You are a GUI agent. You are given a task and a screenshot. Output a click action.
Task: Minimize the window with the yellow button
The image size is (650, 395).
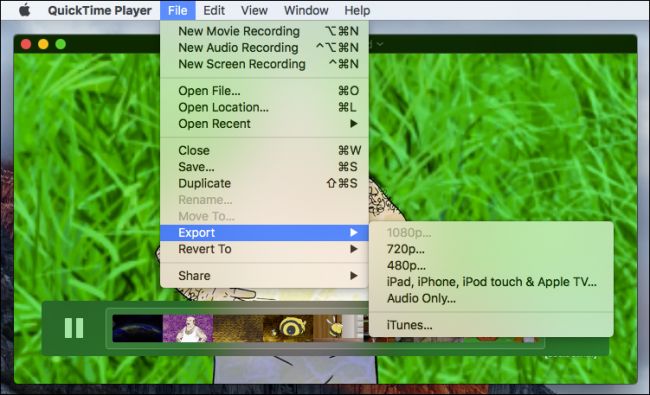tap(43, 44)
